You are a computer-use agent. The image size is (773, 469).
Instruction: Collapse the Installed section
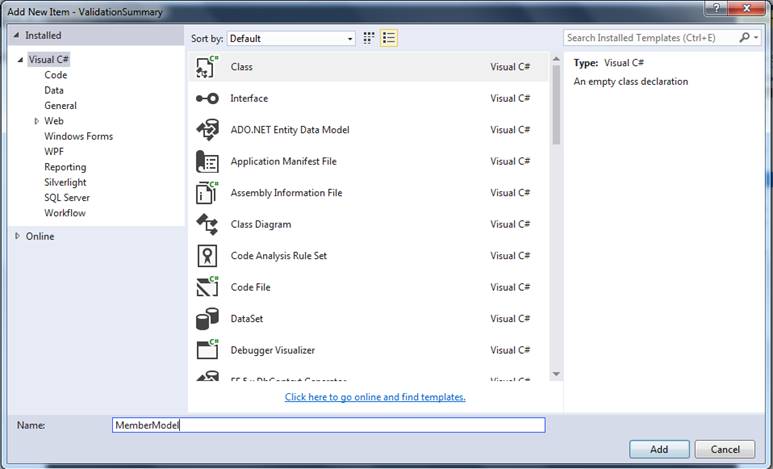[16, 36]
